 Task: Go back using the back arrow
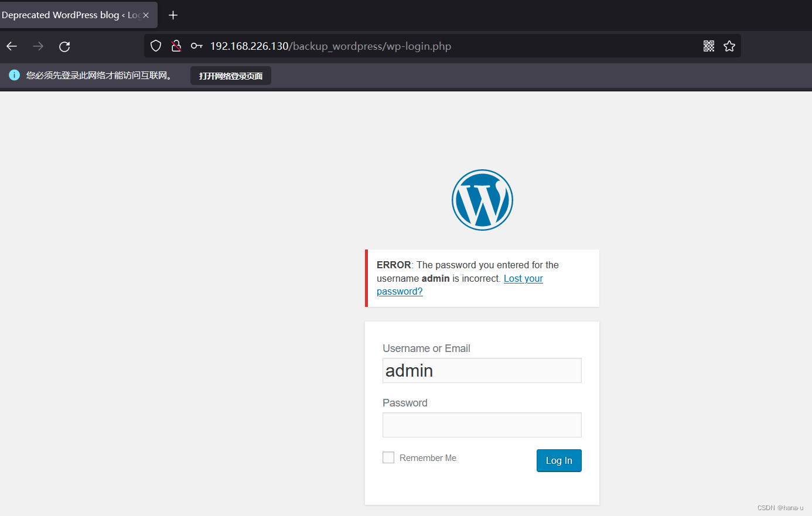[x=12, y=46]
